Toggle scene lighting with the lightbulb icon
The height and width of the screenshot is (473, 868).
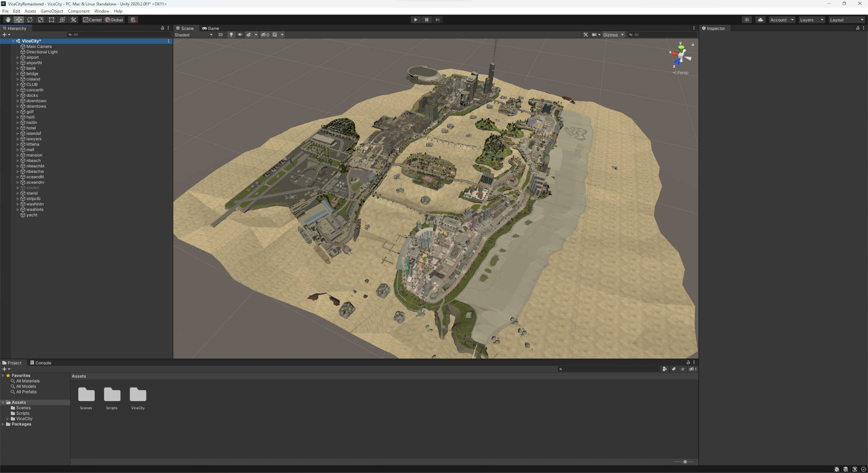click(231, 35)
